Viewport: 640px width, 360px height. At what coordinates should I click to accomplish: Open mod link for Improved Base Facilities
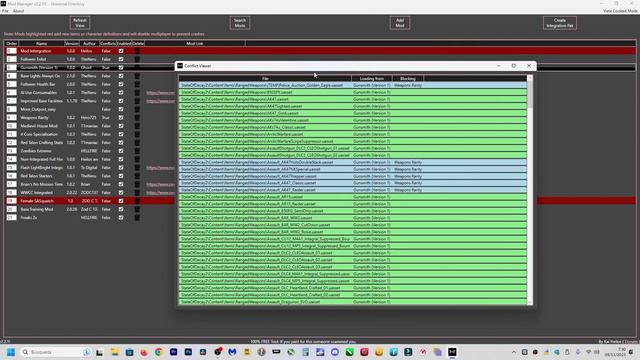pyautogui.click(x=160, y=101)
